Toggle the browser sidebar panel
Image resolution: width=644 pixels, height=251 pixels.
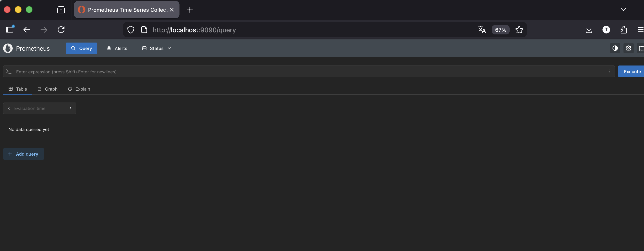pyautogui.click(x=10, y=30)
